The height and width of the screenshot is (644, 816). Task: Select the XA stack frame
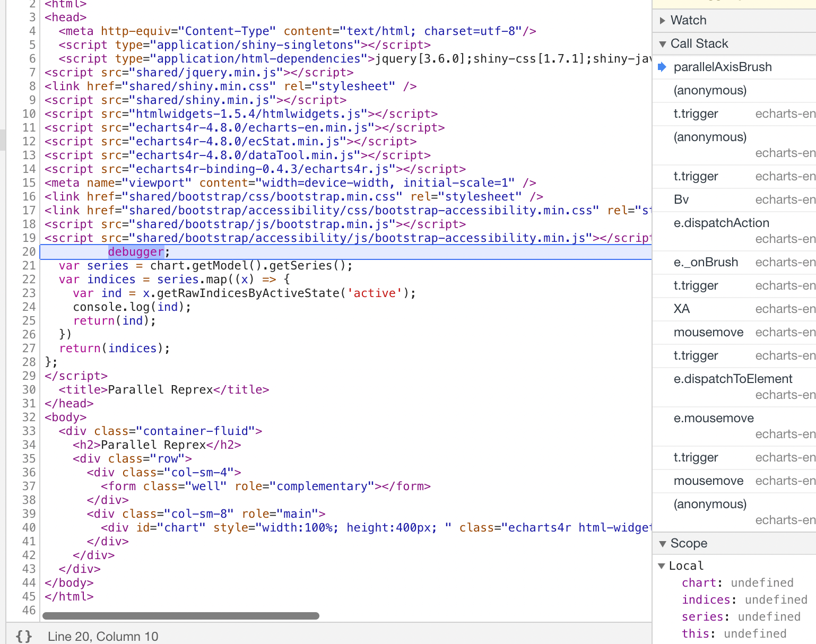click(681, 309)
